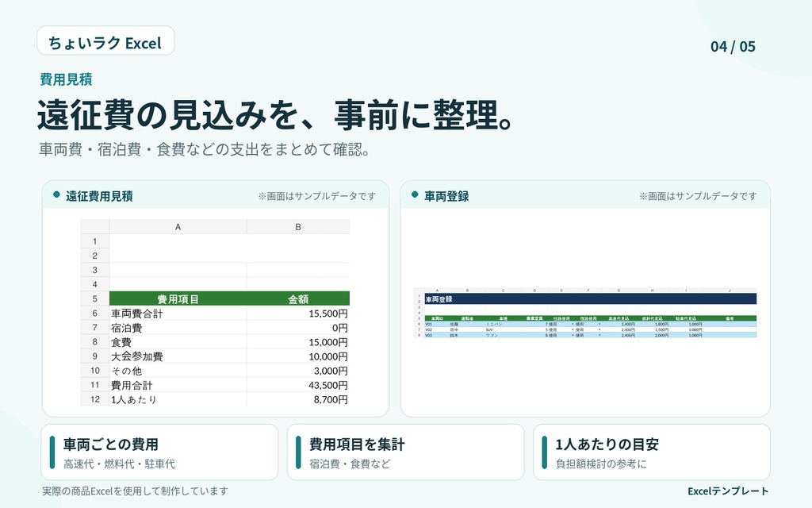Screen dimensions: 812x508
Task: Select the 3,000円 amount cell
Action: tap(298, 371)
